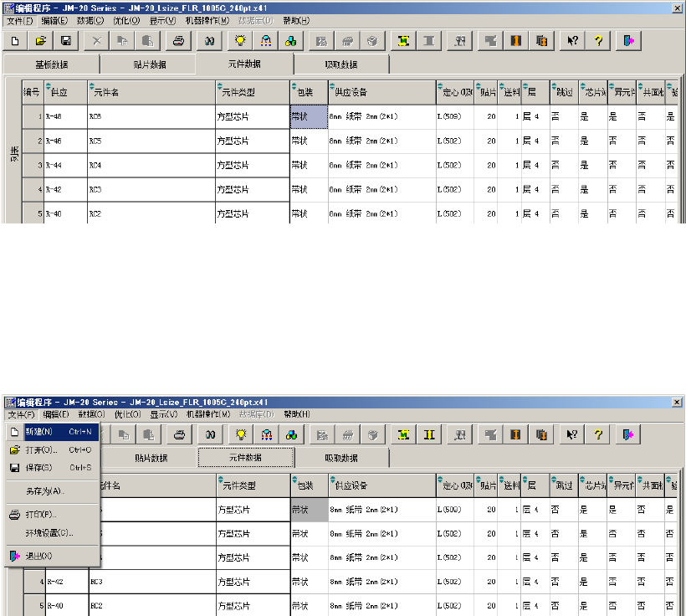Screen dimensions: 686x616
Task: Click the Open folder icon in upper window toolbar
Action: point(40,40)
